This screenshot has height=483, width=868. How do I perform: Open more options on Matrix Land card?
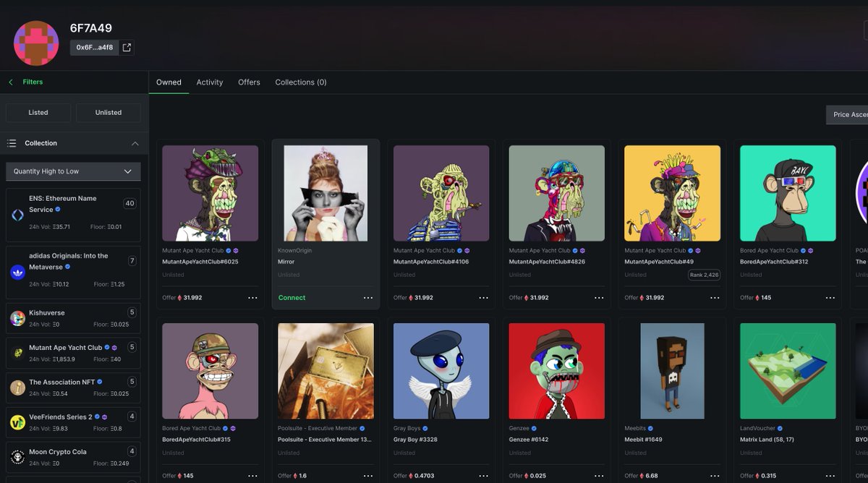[830, 476]
